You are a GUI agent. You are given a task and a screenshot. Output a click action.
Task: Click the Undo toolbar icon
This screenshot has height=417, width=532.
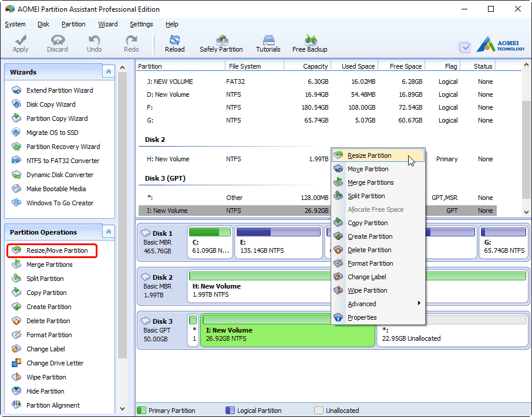pyautogui.click(x=94, y=43)
